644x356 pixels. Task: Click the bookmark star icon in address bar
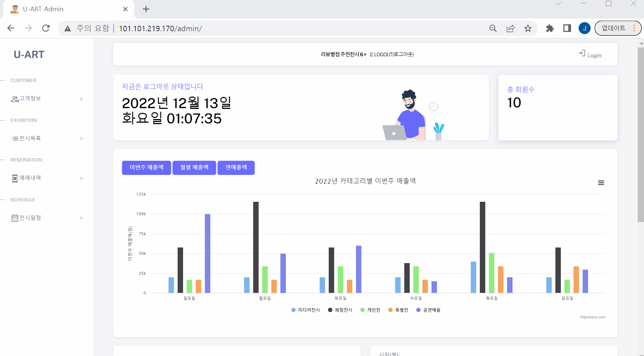click(528, 28)
